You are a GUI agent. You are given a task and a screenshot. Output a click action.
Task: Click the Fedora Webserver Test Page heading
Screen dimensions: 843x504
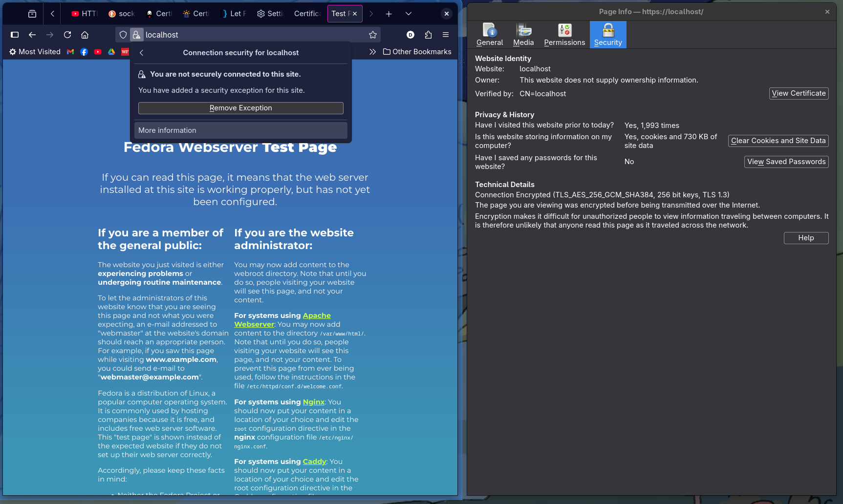coord(230,147)
